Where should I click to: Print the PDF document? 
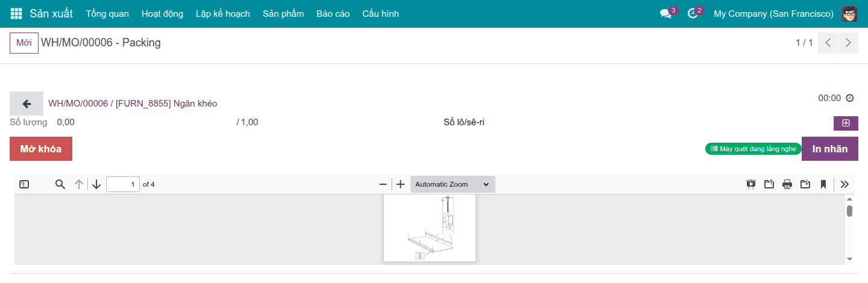[x=787, y=184]
